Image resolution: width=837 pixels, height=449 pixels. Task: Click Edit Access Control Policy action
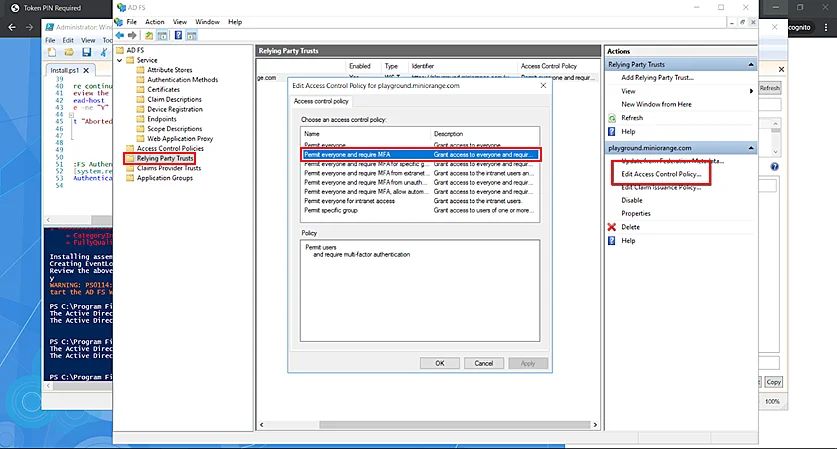coord(661,174)
